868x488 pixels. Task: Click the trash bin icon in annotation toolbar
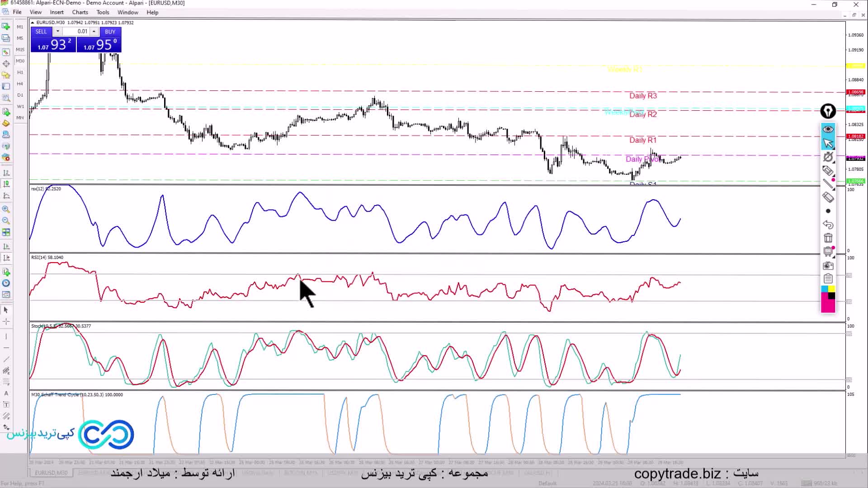828,238
